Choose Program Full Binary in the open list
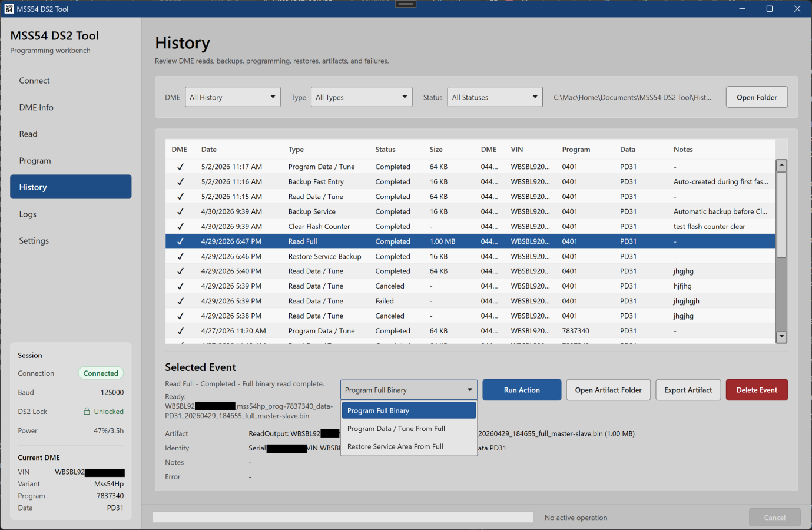Viewport: 812px width, 530px height. click(409, 411)
